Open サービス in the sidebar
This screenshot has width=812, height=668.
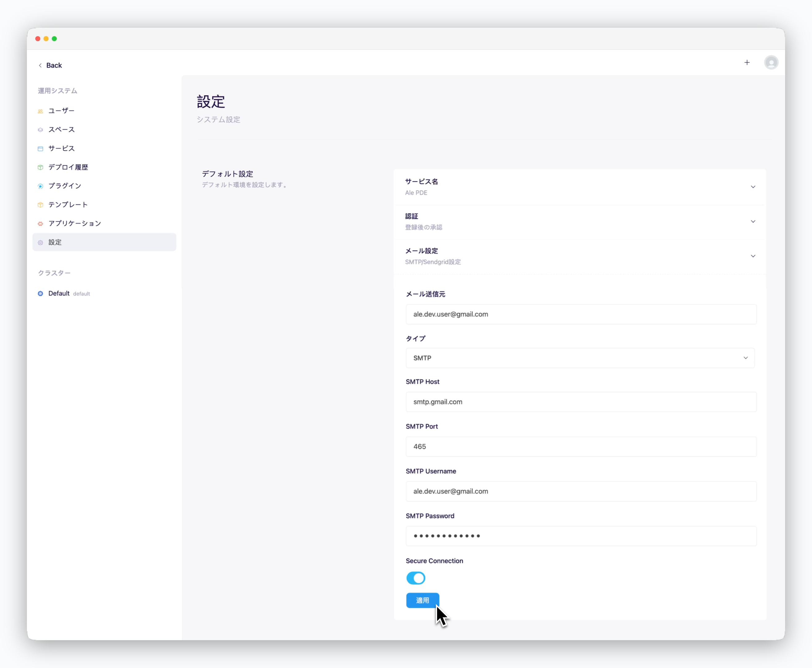[104, 148]
